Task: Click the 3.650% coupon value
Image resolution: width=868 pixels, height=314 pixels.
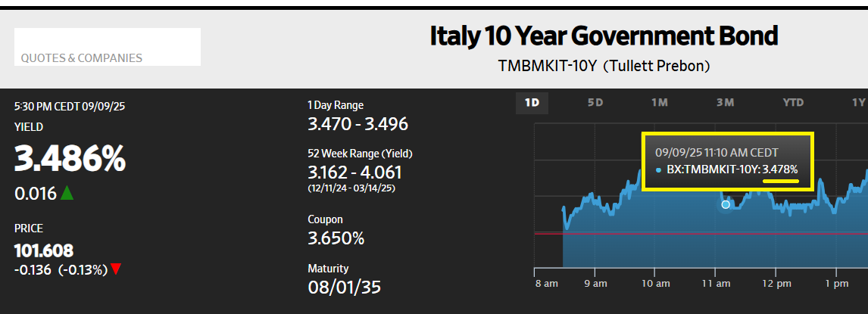Action: click(336, 238)
